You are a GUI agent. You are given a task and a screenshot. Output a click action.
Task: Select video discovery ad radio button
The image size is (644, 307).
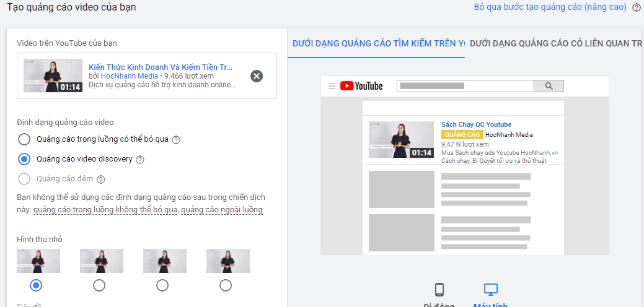point(24,159)
